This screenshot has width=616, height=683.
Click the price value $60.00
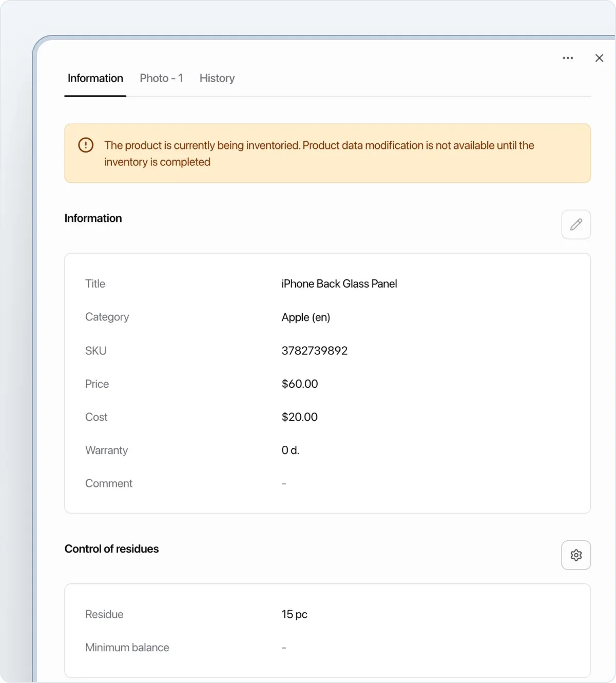(300, 384)
